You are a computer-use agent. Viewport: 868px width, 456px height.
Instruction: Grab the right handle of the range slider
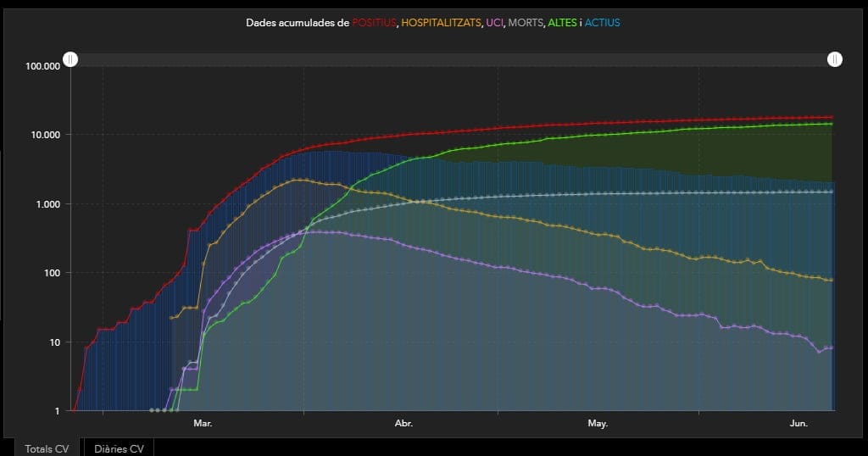(835, 59)
